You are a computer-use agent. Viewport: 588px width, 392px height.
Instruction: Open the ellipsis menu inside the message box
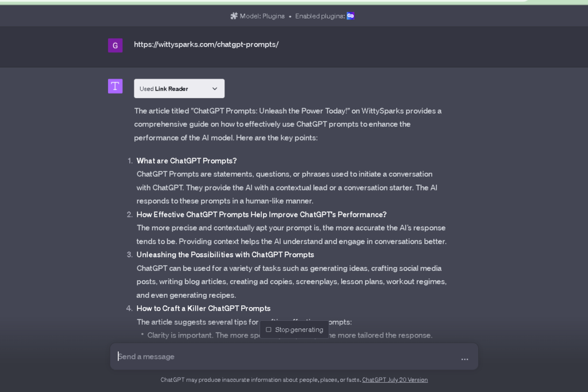point(465,359)
